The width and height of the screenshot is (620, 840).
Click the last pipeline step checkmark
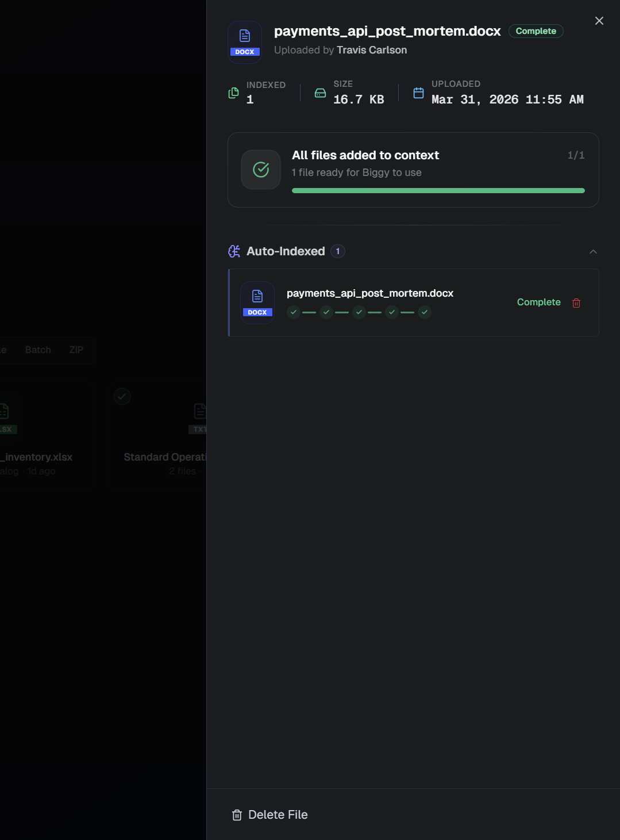(x=425, y=312)
